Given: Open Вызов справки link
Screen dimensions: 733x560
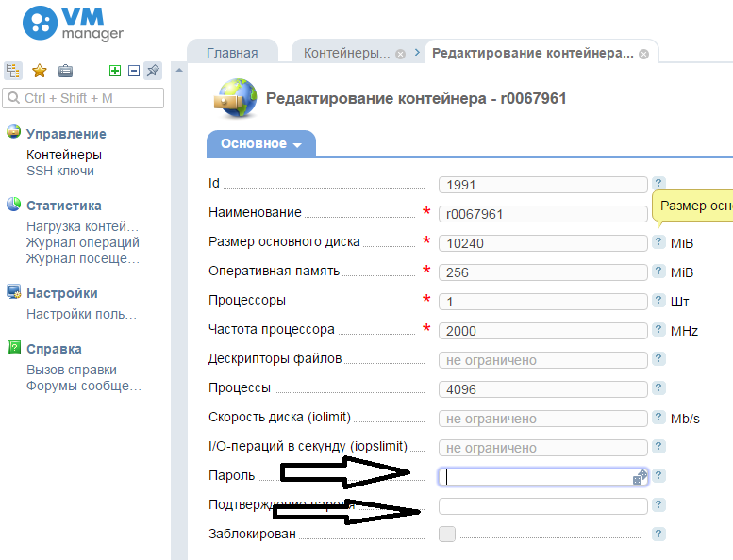Looking at the screenshot, I should coord(72,370).
